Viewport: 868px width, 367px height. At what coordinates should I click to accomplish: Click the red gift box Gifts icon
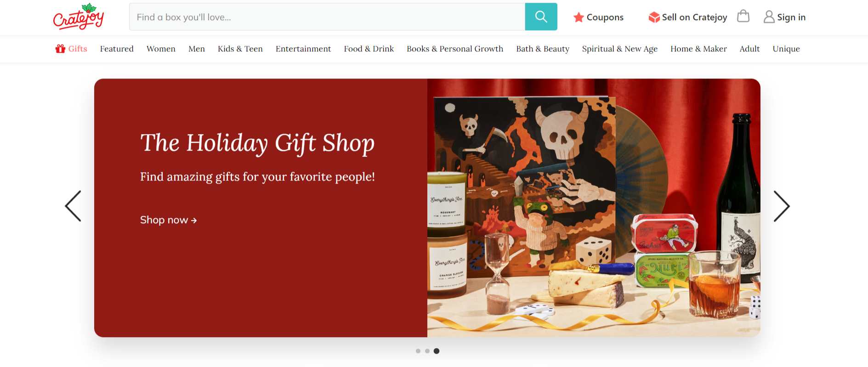pos(60,49)
